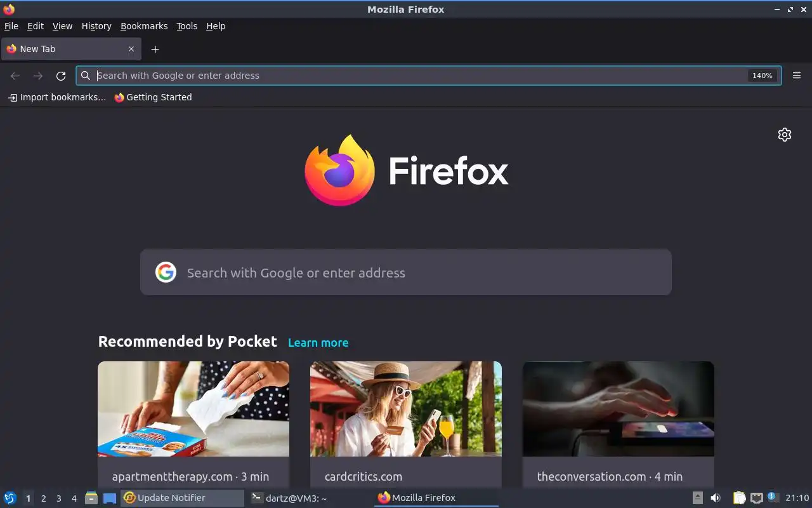The image size is (812, 508).
Task: Click apartmenttherapy.com · 3 min text
Action: pyautogui.click(x=190, y=476)
